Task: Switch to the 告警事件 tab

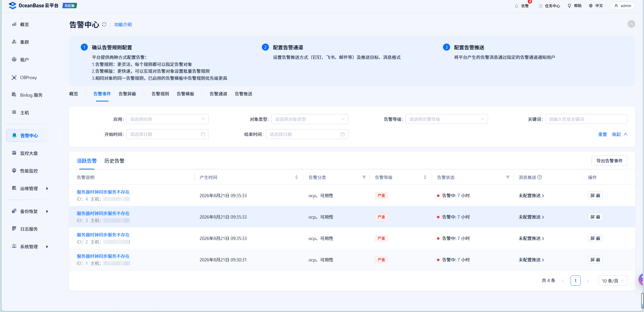Action: [x=102, y=94]
